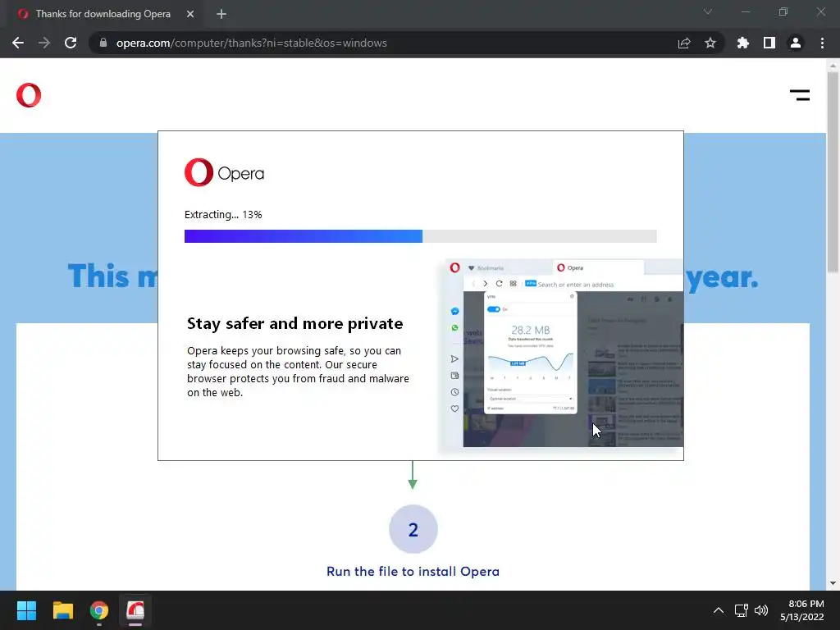Screen dimensions: 840x630
Task: Click the step 2 circle on the page
Action: (413, 529)
